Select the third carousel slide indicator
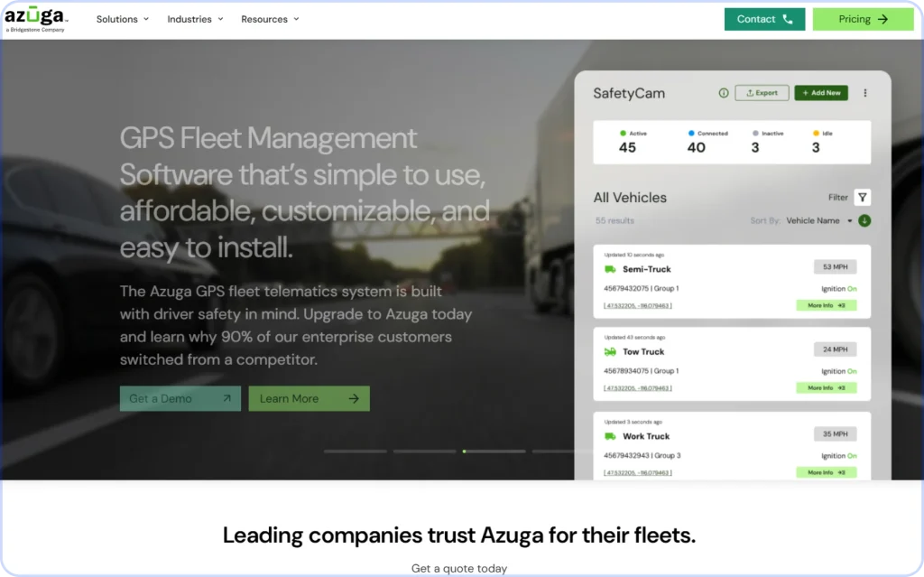The height and width of the screenshot is (577, 924). pos(494,451)
